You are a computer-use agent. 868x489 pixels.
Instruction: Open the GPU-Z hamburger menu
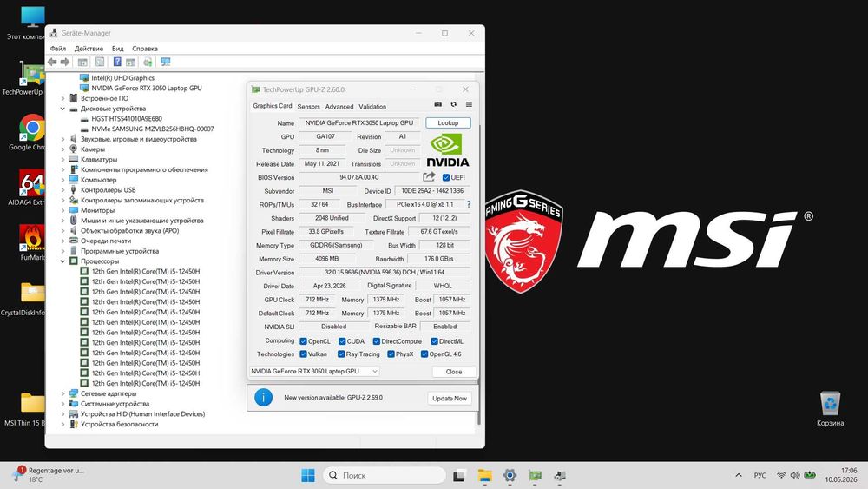coord(469,105)
